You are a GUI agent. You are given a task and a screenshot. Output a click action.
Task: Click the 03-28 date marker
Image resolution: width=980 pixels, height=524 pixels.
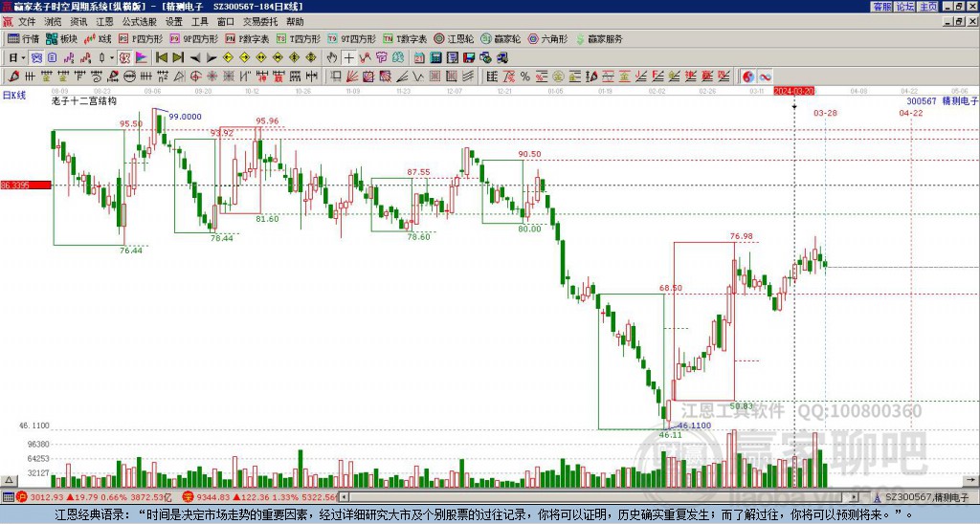tap(825, 113)
